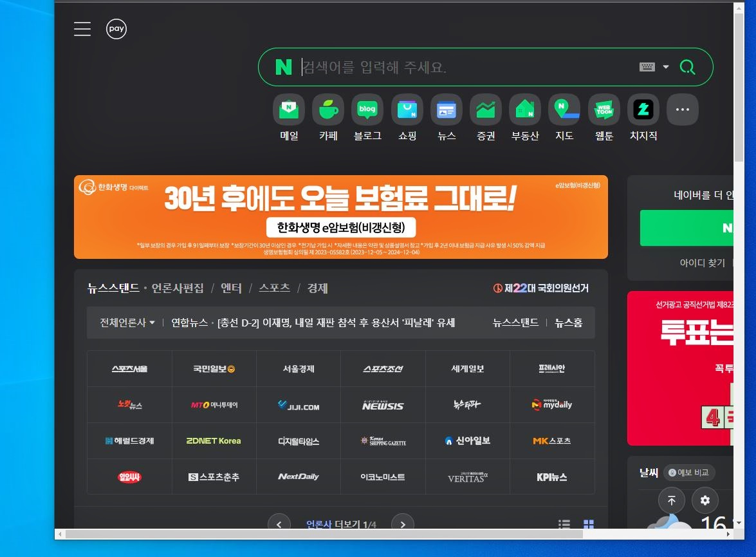Open the VERITAS press logo
Screen dimensions: 756x557
point(467,477)
